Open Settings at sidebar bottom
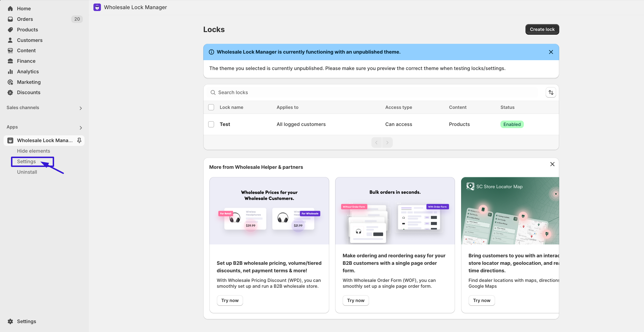The image size is (644, 332). coord(26,321)
